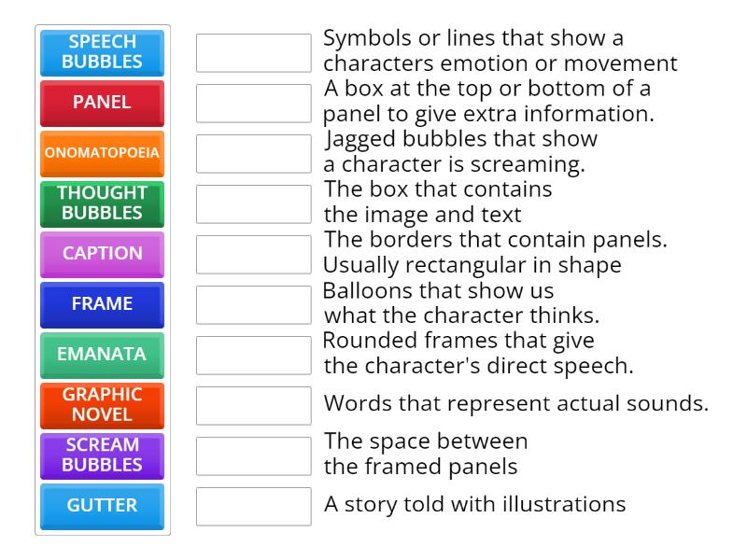Click the PANEL tile
747x560 pixels.
pyautogui.click(x=102, y=103)
